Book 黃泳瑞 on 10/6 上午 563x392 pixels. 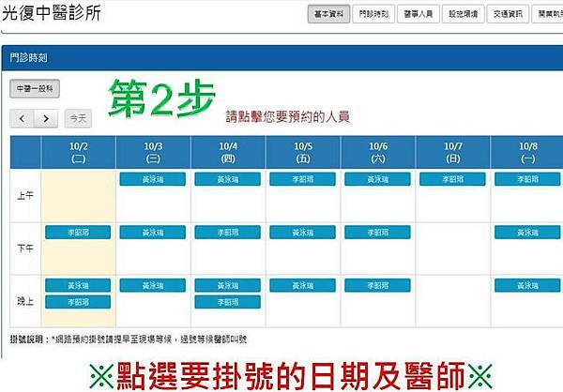tap(377, 179)
